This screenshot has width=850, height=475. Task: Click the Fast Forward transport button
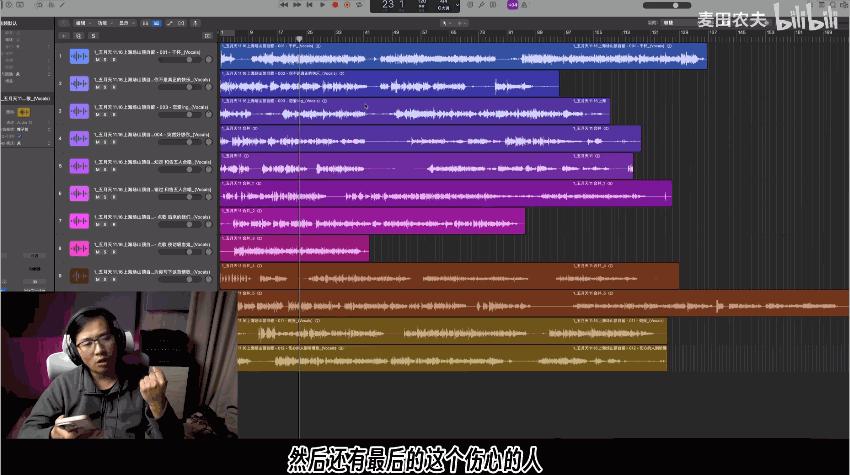coord(297,5)
